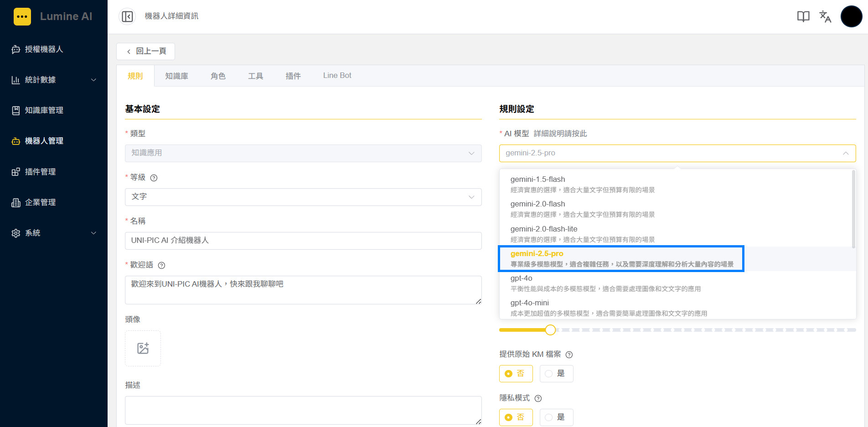This screenshot has width=868, height=427.
Task: Open 授權機器人 in the sidebar
Action: (x=54, y=49)
